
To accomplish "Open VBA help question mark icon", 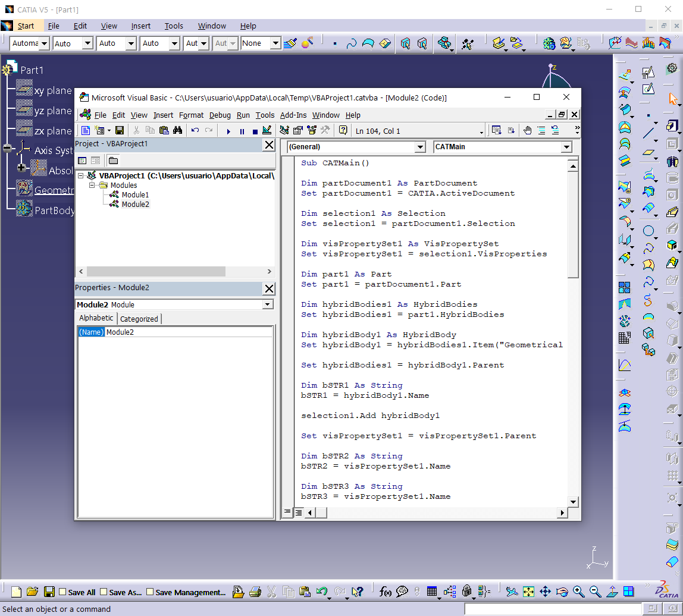I will pyautogui.click(x=343, y=130).
